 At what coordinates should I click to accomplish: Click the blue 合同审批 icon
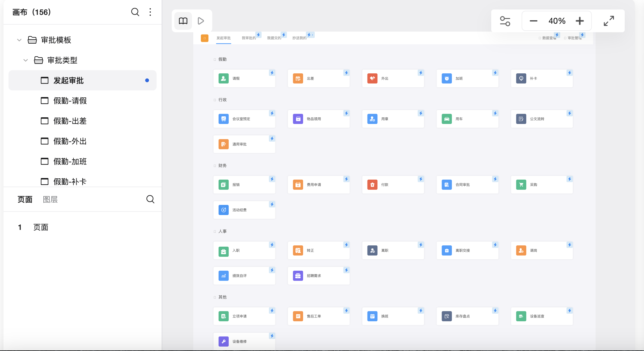click(x=447, y=185)
